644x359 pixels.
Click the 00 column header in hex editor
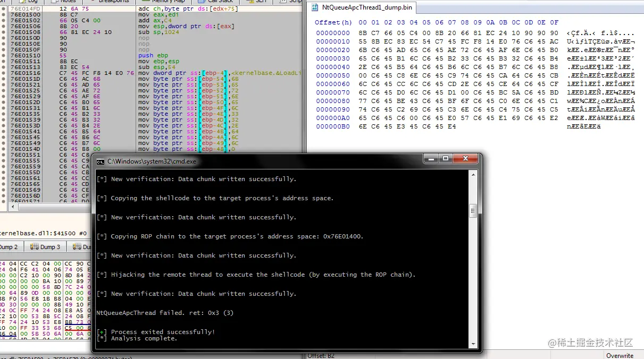tap(363, 22)
